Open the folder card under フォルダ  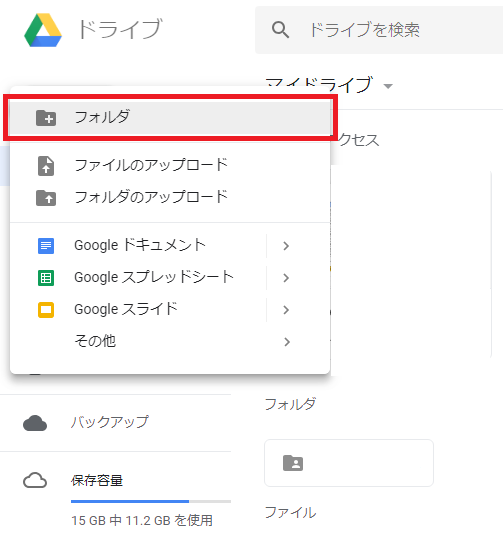click(349, 463)
